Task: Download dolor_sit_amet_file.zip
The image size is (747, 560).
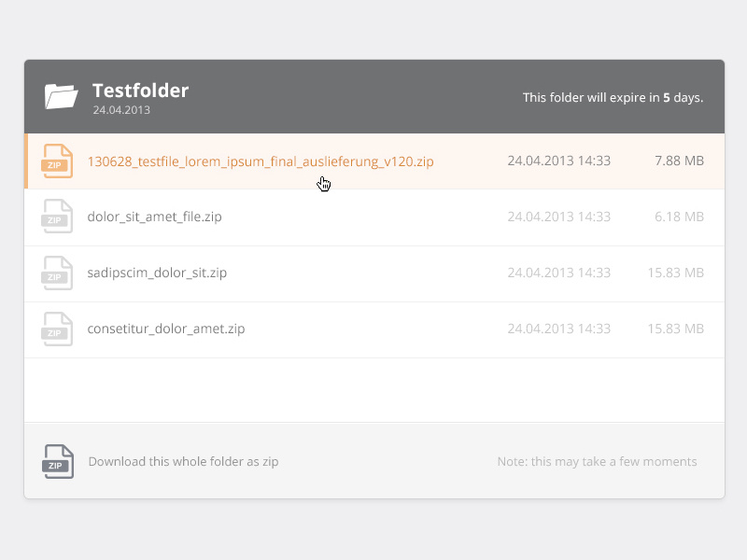Action: [154, 217]
